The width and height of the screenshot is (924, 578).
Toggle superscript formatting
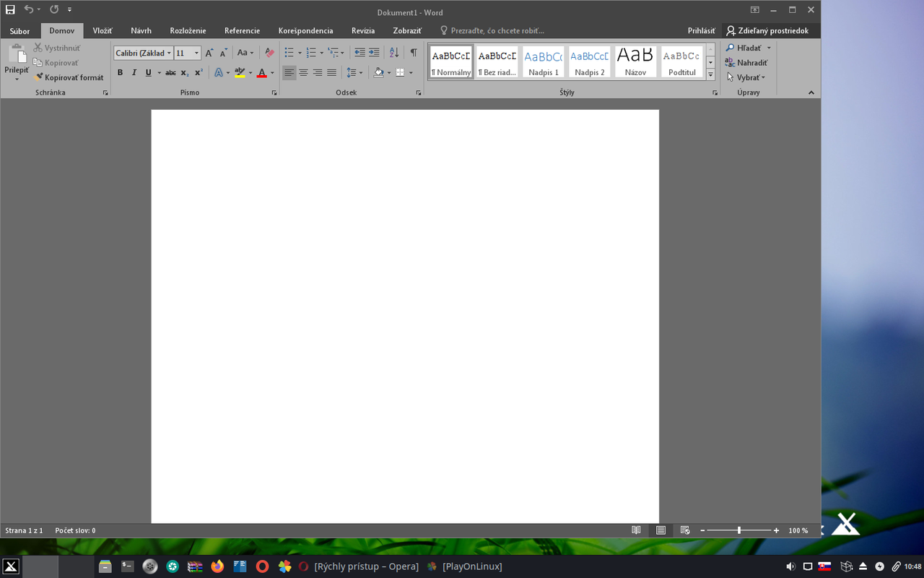[199, 72]
